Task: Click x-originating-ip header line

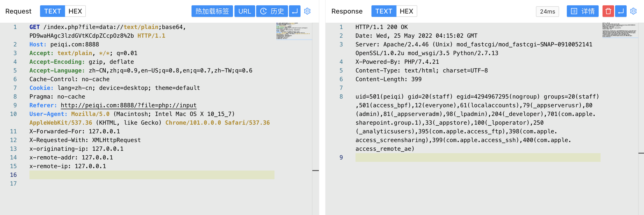Action: 76,149
